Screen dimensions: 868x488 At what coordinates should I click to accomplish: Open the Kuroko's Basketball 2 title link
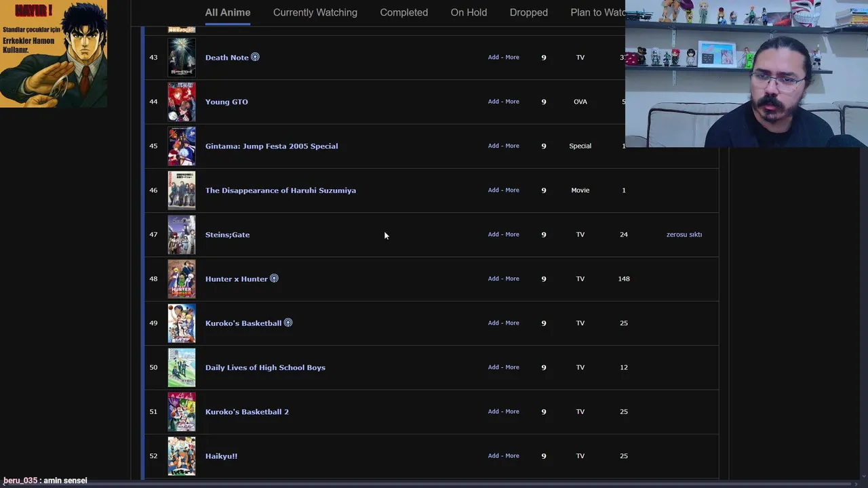click(x=247, y=411)
